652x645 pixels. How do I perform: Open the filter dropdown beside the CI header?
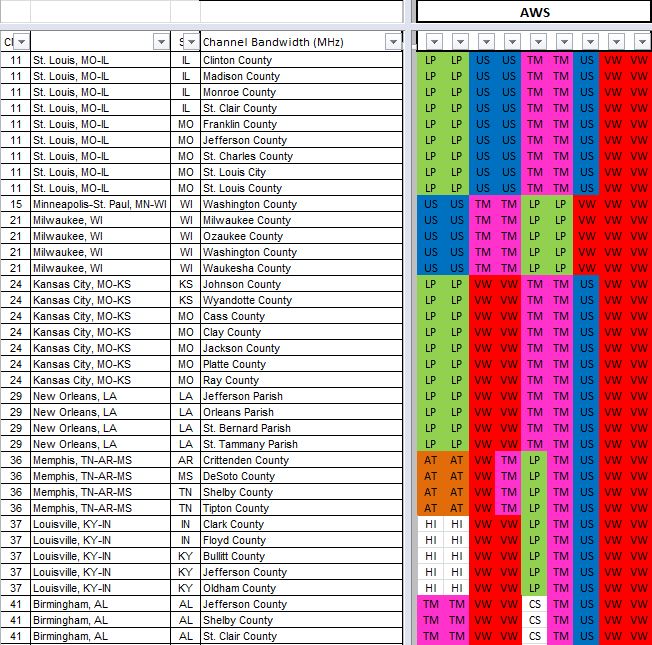tap(22, 42)
